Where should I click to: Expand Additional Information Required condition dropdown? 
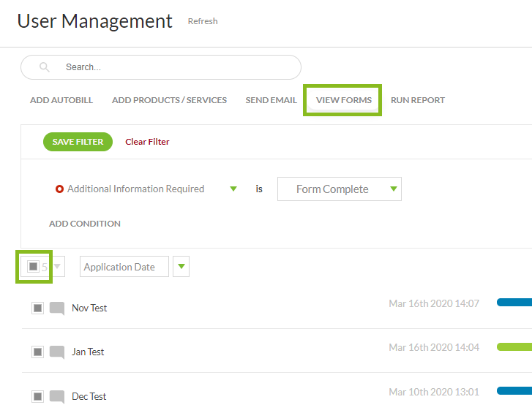233,189
